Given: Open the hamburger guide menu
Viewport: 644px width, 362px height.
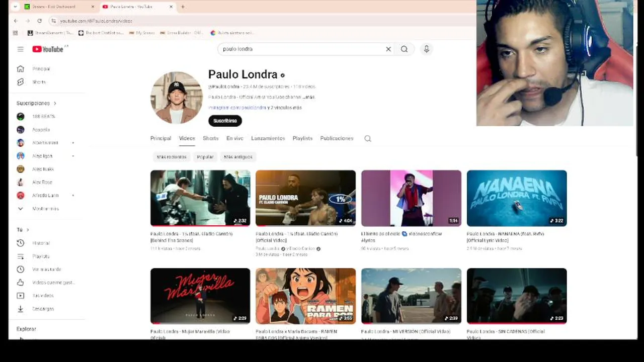Looking at the screenshot, I should [20, 49].
